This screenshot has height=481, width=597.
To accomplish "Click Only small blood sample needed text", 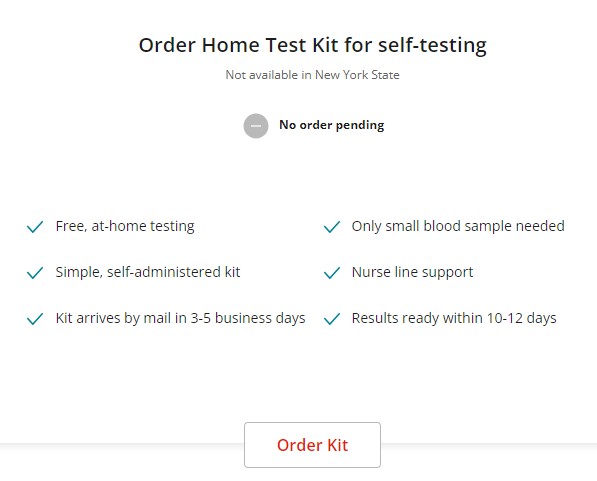I will tap(458, 226).
